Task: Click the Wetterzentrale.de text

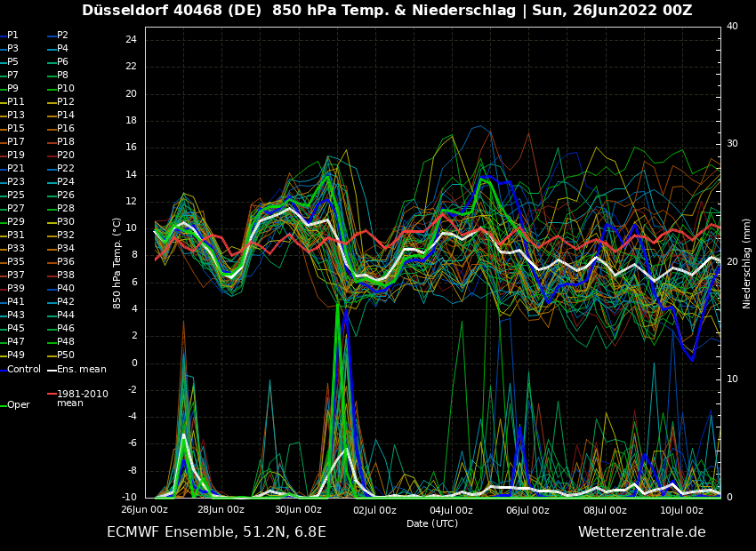Action: (x=641, y=532)
